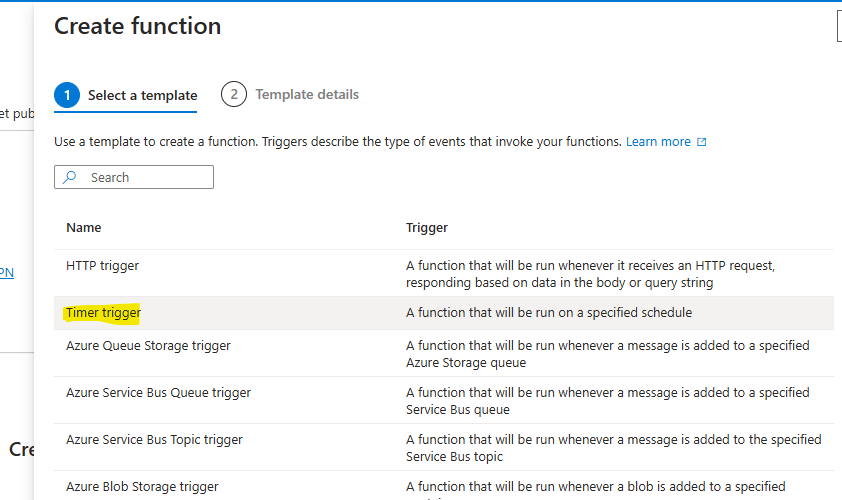The width and height of the screenshot is (842, 500).
Task: Pick the Azure Service Bus Queue trigger
Action: pos(158,393)
